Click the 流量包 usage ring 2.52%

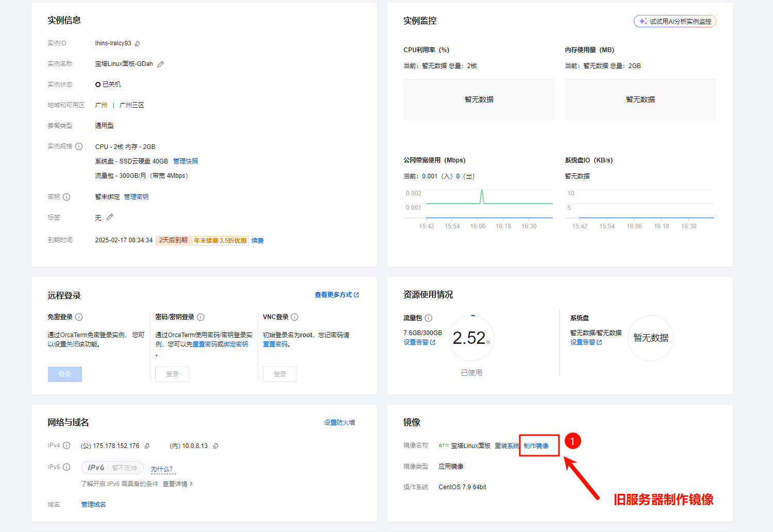coord(471,338)
